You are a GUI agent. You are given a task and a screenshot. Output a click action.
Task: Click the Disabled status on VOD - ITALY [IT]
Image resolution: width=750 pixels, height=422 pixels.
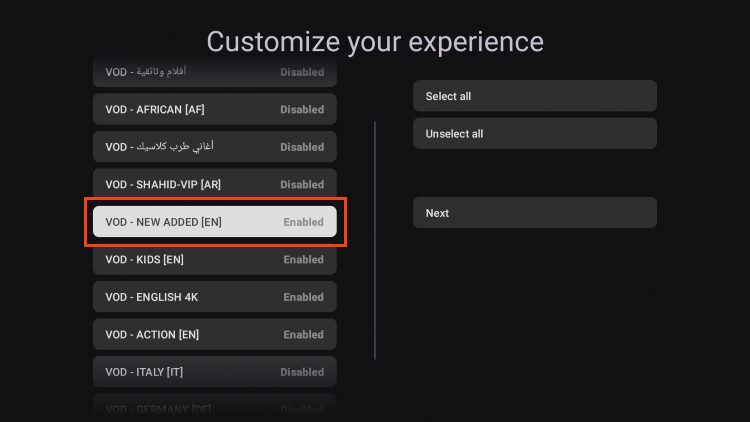point(302,372)
